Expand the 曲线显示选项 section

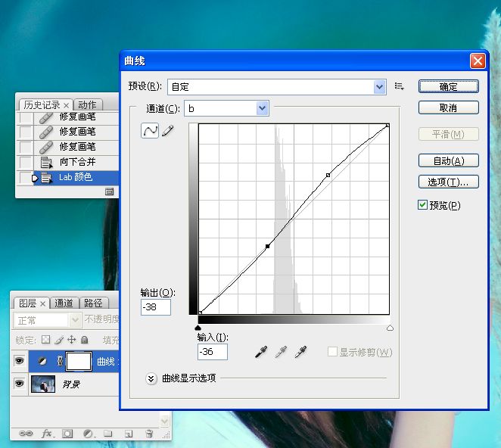click(151, 378)
